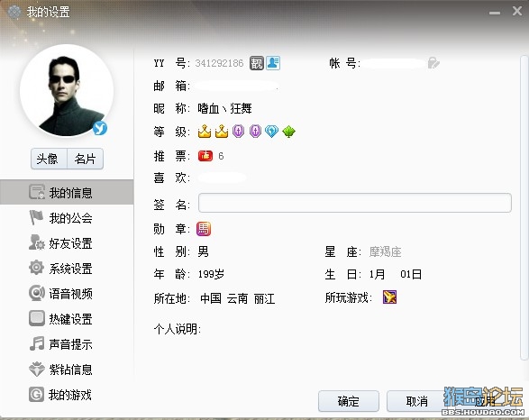Click the green leaf level icon

288,132
